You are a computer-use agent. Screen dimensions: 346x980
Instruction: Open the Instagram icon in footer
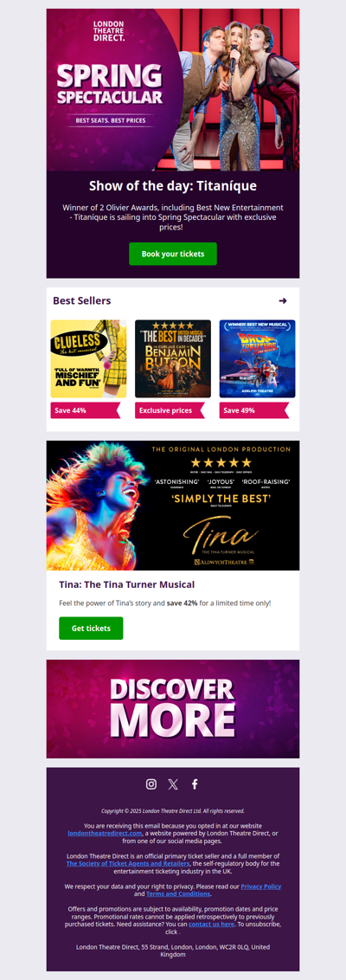click(151, 783)
